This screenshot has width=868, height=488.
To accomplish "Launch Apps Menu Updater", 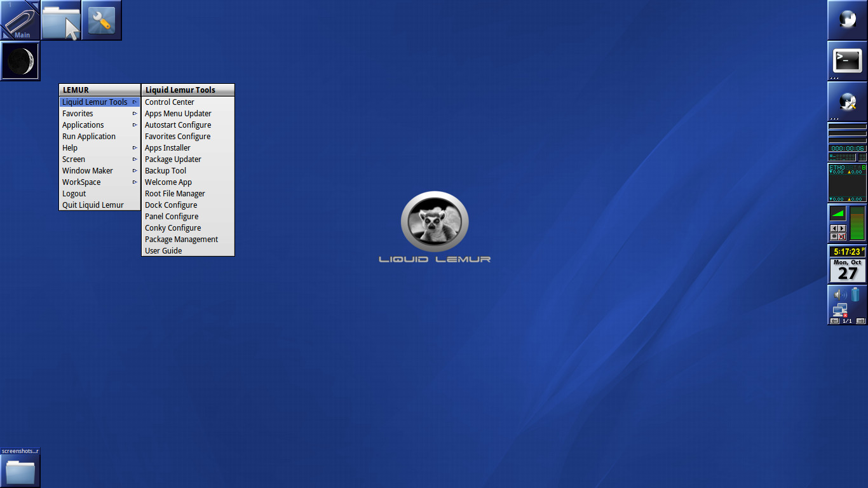I will click(x=188, y=114).
